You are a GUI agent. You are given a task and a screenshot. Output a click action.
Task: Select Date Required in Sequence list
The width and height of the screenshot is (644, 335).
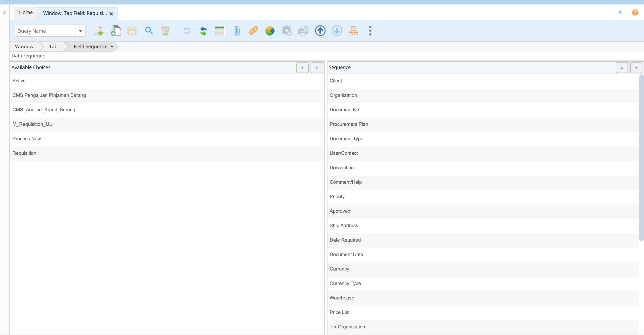pyautogui.click(x=483, y=240)
